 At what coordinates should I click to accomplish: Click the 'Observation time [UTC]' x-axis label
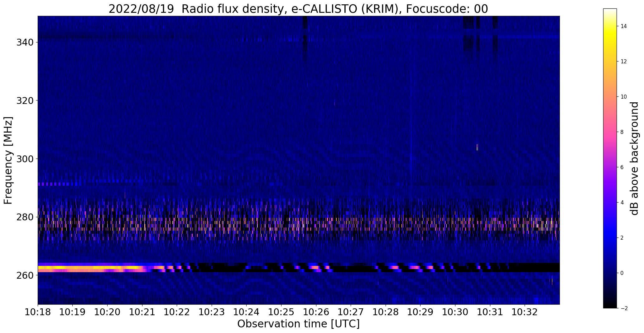[298, 324]
